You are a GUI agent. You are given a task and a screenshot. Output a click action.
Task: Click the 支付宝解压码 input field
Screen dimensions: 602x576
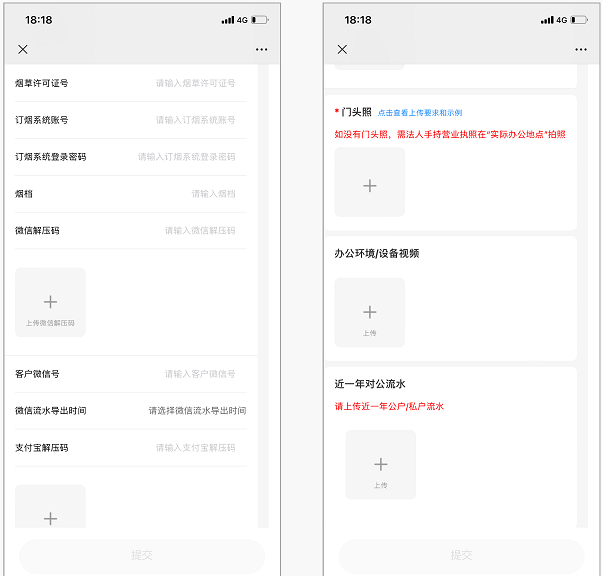(x=195, y=448)
